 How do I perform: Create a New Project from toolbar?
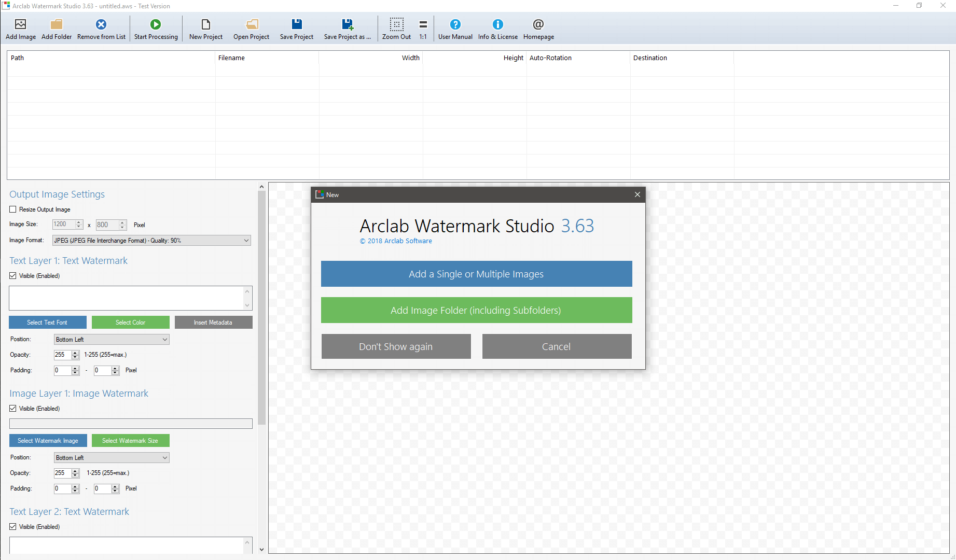click(x=206, y=24)
